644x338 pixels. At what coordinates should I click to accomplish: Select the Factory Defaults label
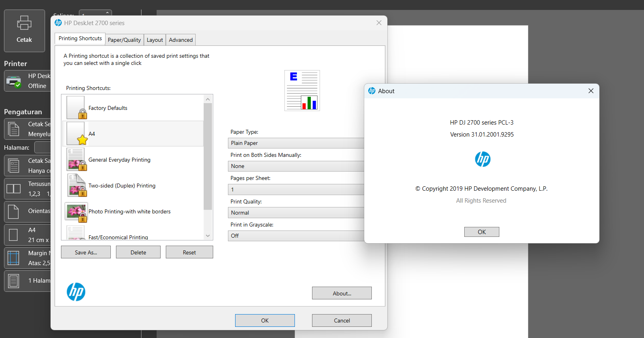(108, 108)
